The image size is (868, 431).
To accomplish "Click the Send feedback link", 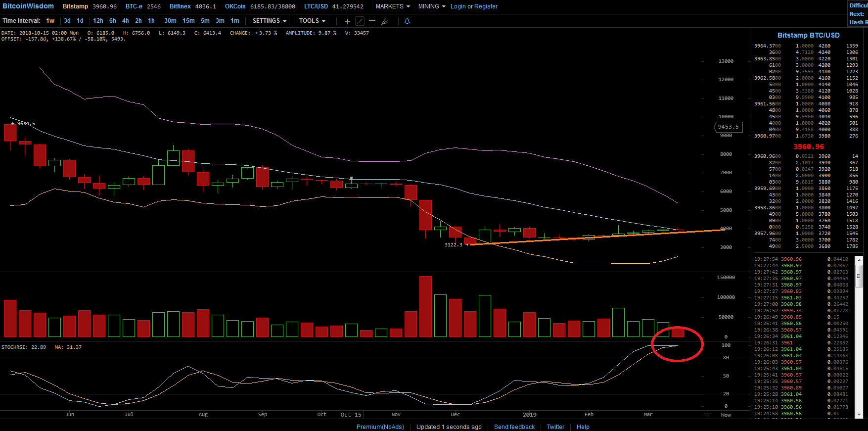I will (514, 427).
